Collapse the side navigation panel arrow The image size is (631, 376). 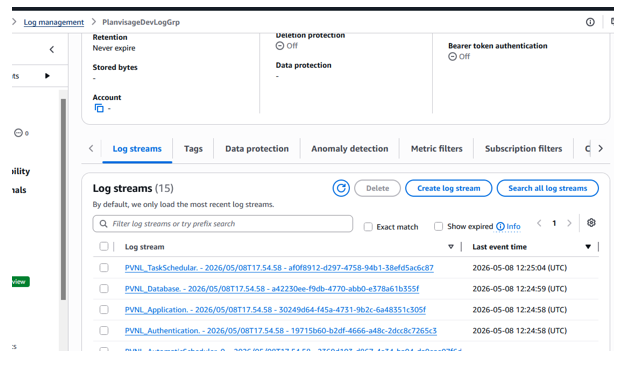[x=52, y=50]
